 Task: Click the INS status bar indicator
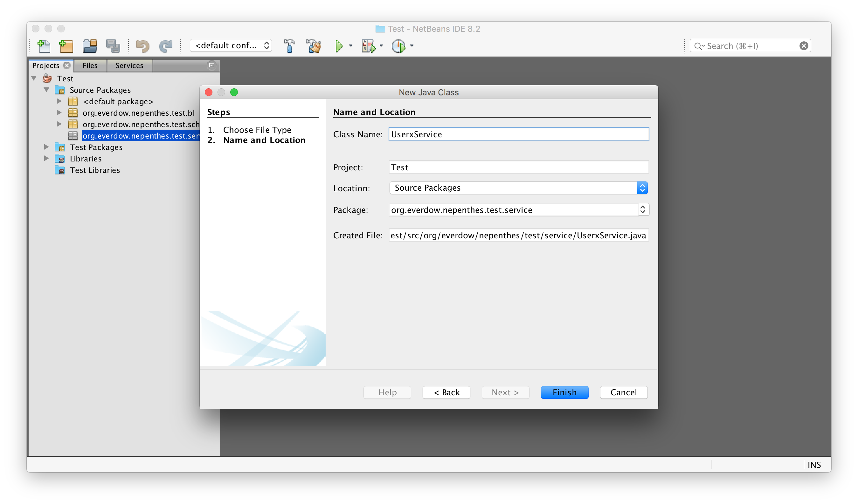point(814,465)
